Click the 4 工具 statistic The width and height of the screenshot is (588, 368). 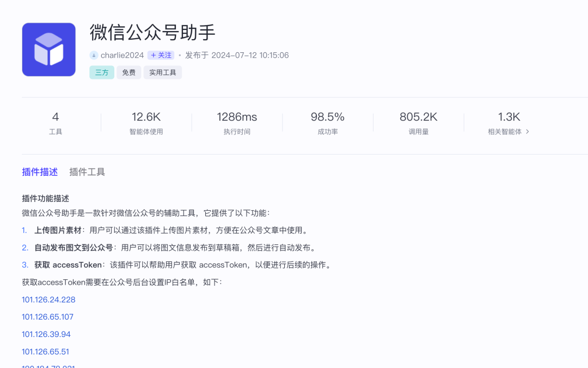click(x=56, y=123)
